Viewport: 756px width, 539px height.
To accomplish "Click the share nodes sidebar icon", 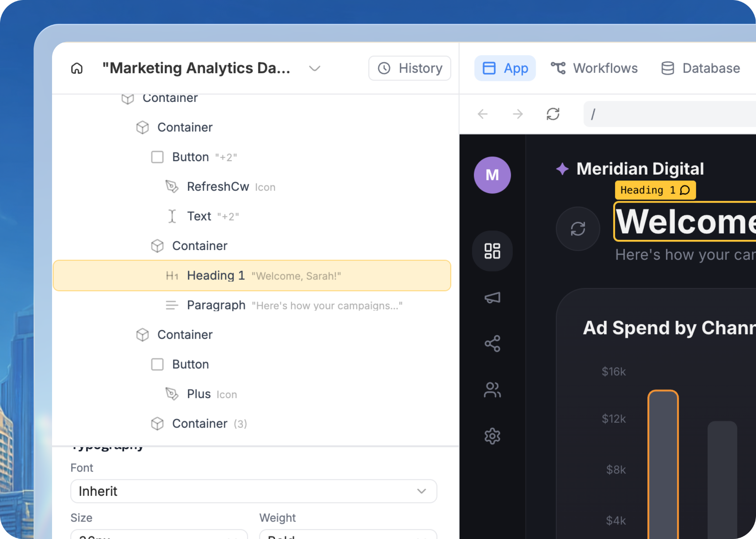I will click(492, 344).
